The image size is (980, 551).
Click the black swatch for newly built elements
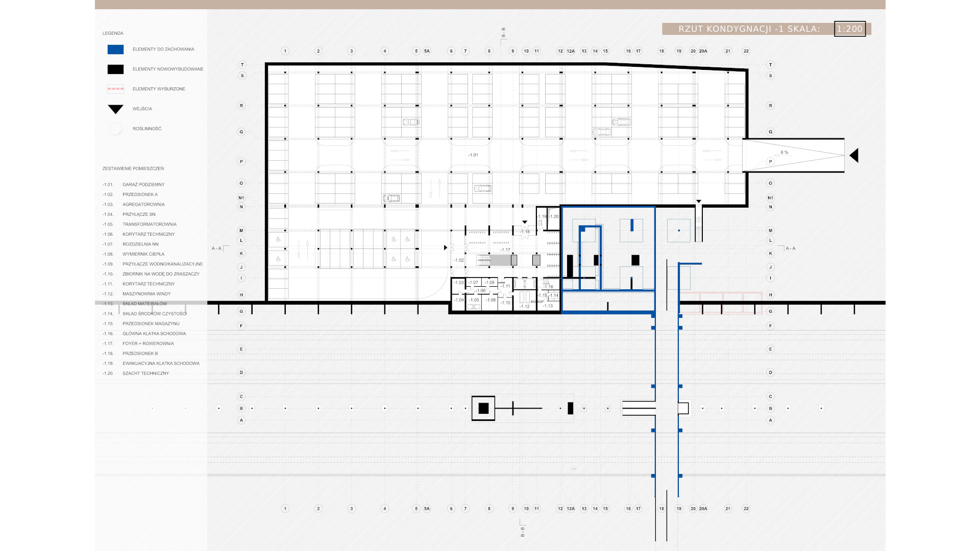115,69
